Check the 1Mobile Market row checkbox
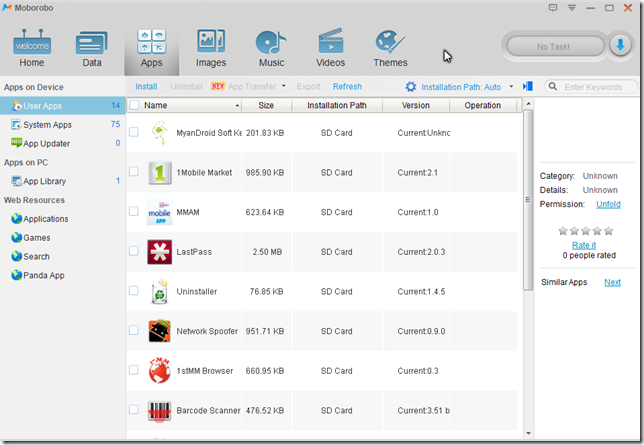This screenshot has width=644, height=445. tap(133, 171)
